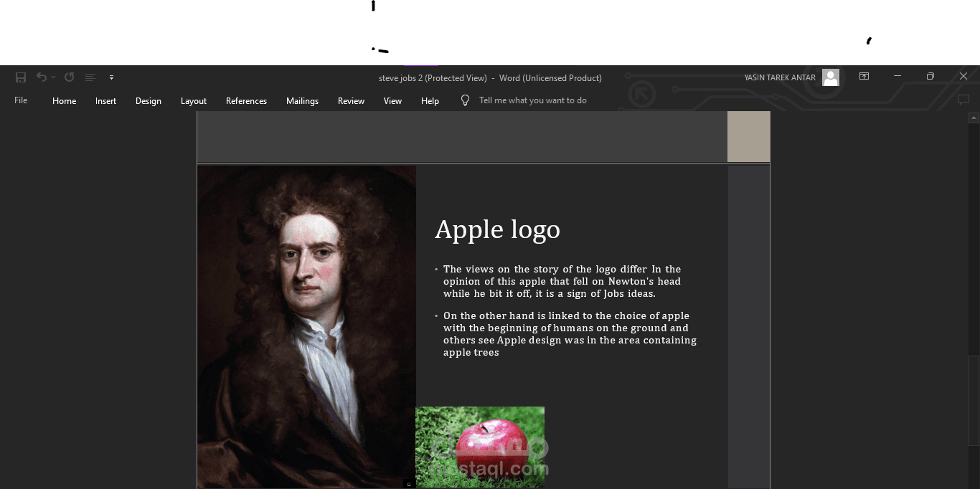Screen dimensions: 980x489
Task: Open the File menu
Action: click(21, 100)
